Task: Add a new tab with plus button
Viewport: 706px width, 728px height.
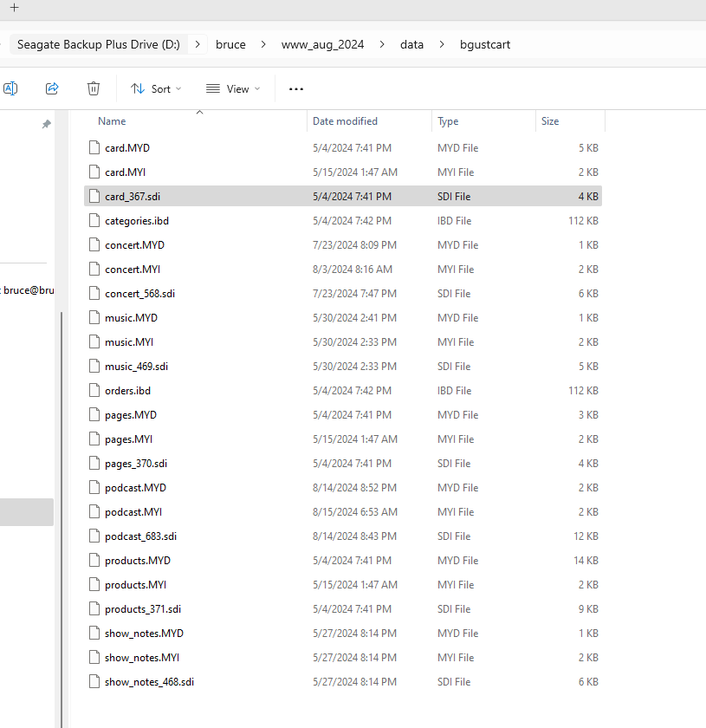Action: pos(15,8)
